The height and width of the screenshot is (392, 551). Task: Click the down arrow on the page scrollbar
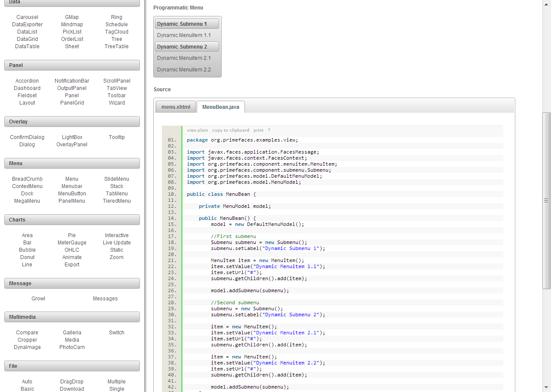(x=546, y=388)
